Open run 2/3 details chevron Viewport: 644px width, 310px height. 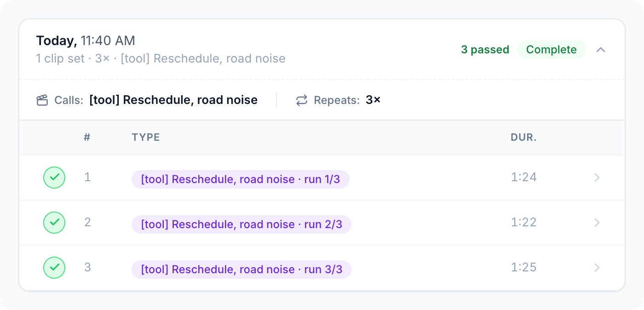click(x=597, y=223)
